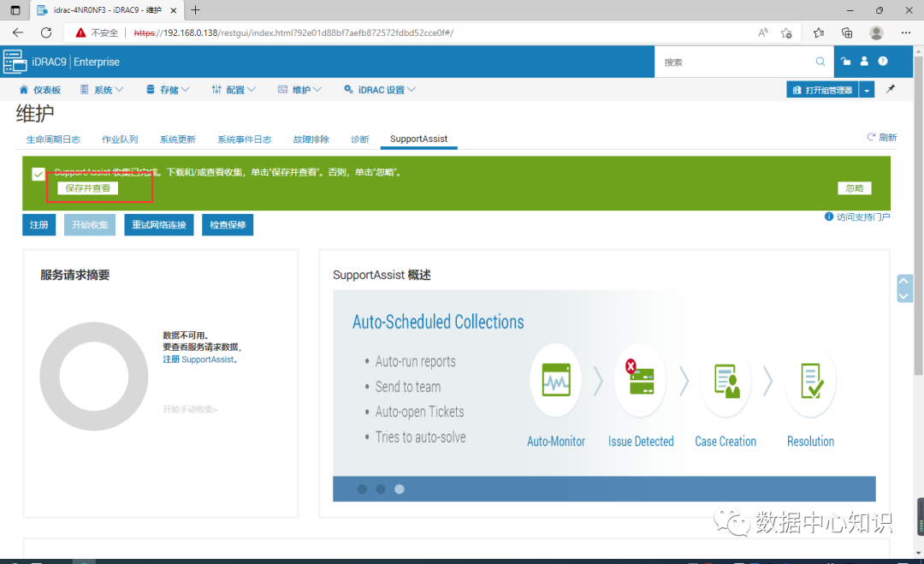Click the 开始收集 button

tap(90, 224)
